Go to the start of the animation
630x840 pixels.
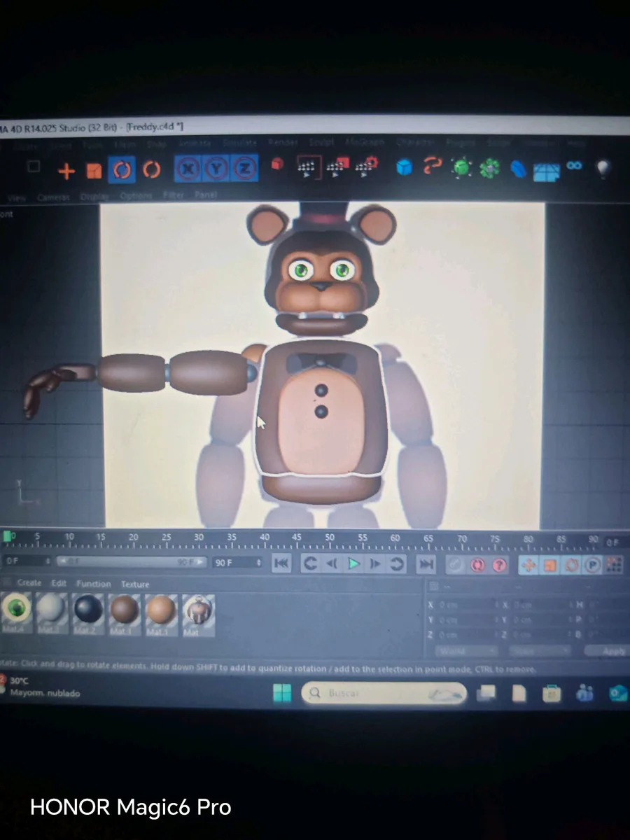[x=281, y=563]
